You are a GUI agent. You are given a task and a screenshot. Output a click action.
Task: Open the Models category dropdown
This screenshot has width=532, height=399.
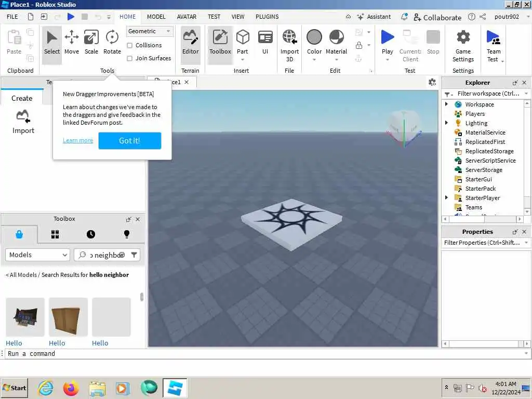point(37,255)
